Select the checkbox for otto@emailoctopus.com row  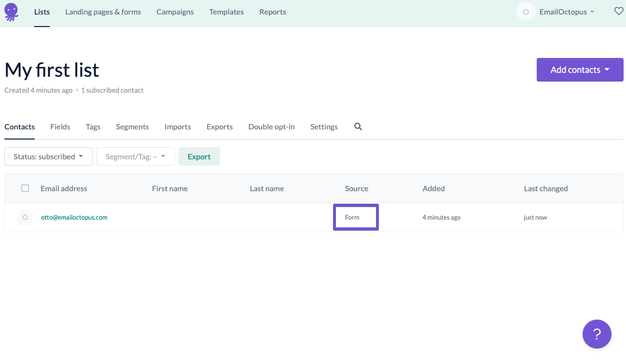(x=25, y=217)
